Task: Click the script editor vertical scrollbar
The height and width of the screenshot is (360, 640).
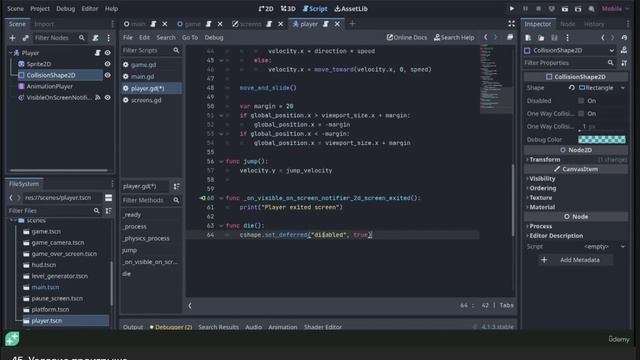Action: [513, 200]
